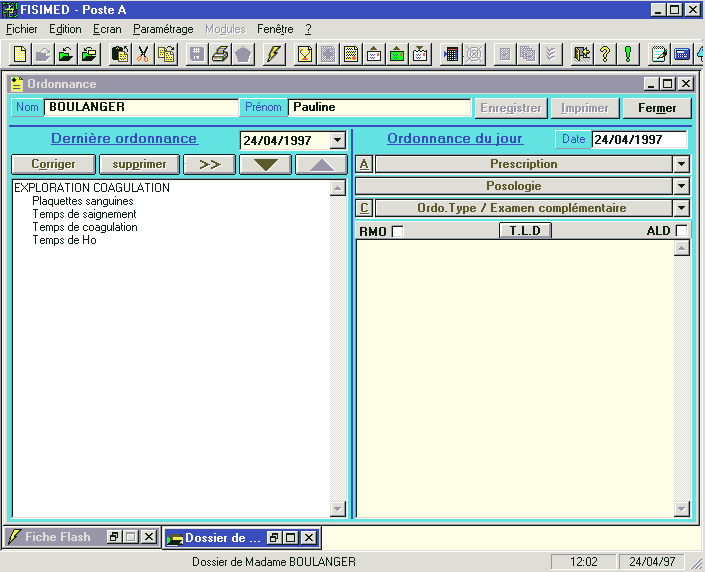Click the gray pentagon toolbar icon
The image size is (705, 572).
243,54
